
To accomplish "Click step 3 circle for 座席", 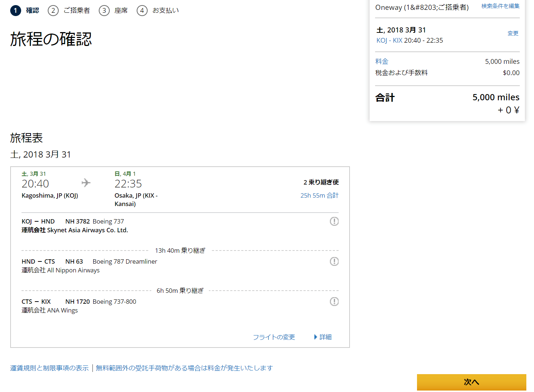I will point(104,11).
